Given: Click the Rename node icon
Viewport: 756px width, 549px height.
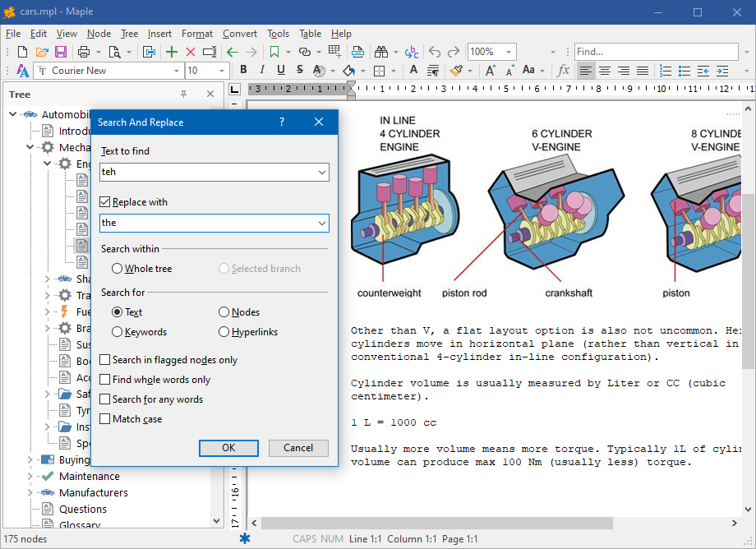Looking at the screenshot, I should point(210,52).
